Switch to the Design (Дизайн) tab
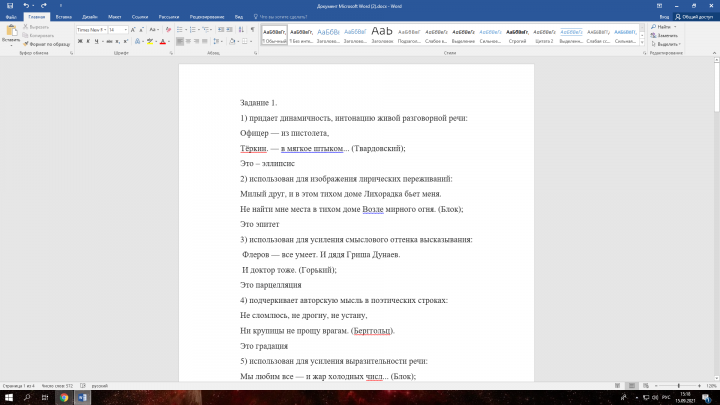 [x=90, y=17]
